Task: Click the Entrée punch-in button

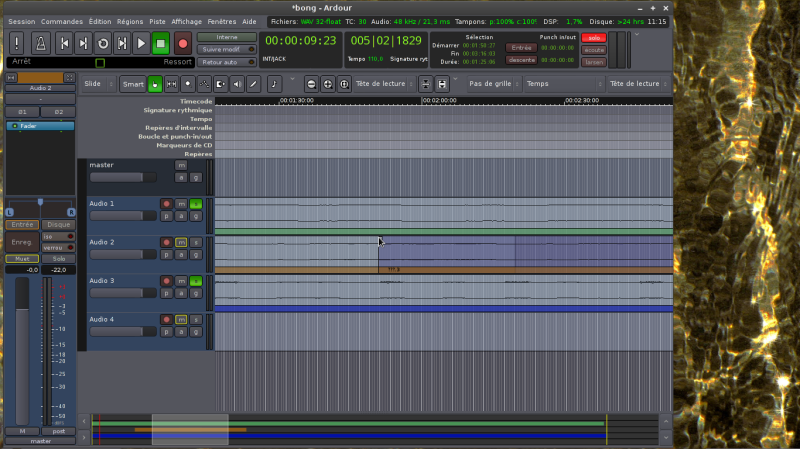Action: tap(520, 47)
